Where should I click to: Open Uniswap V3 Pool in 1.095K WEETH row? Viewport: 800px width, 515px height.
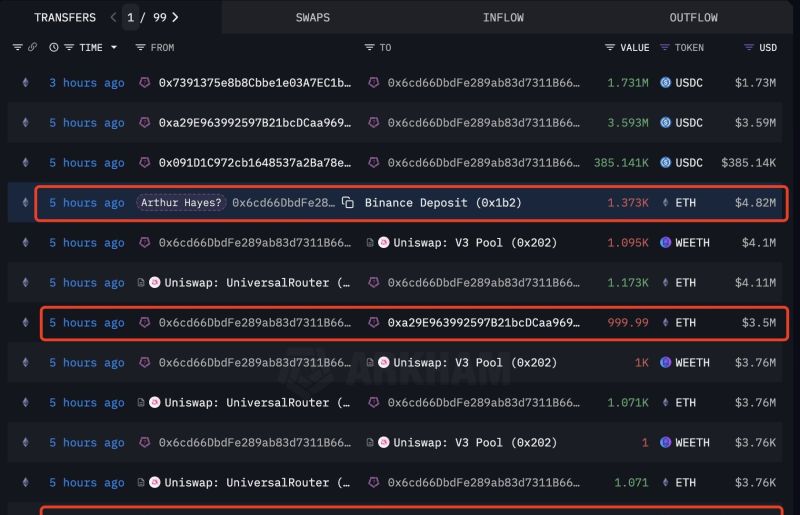coord(475,242)
